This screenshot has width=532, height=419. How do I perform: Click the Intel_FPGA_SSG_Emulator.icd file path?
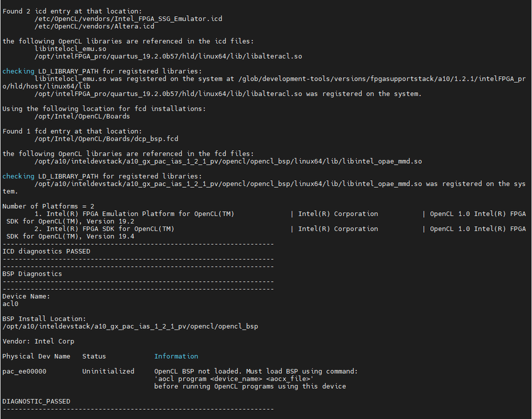128,19
